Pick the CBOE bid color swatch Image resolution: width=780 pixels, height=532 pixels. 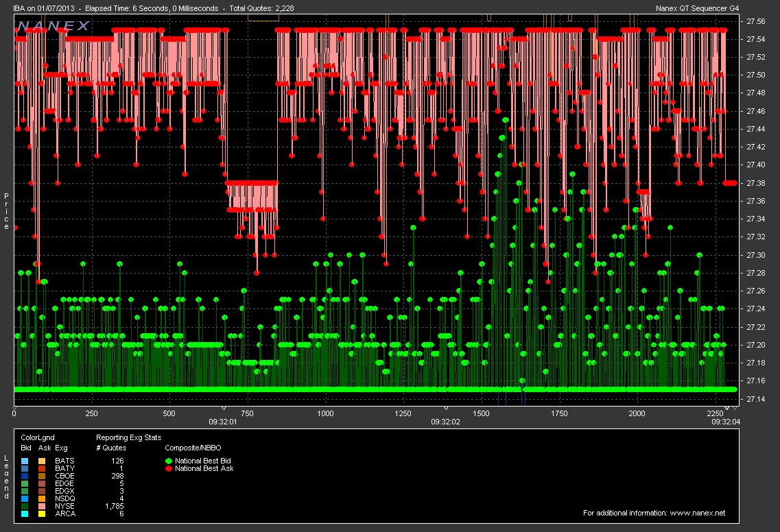[x=25, y=476]
